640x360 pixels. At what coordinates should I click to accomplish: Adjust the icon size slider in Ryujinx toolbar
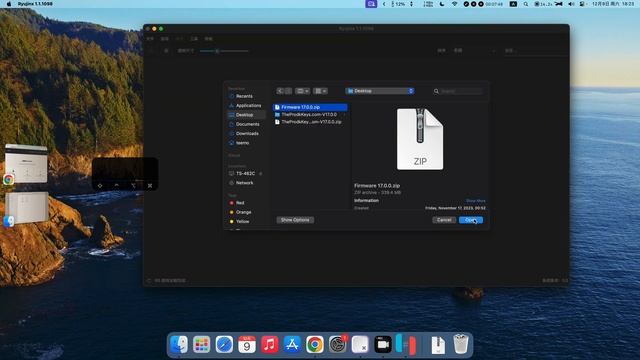pos(224,51)
